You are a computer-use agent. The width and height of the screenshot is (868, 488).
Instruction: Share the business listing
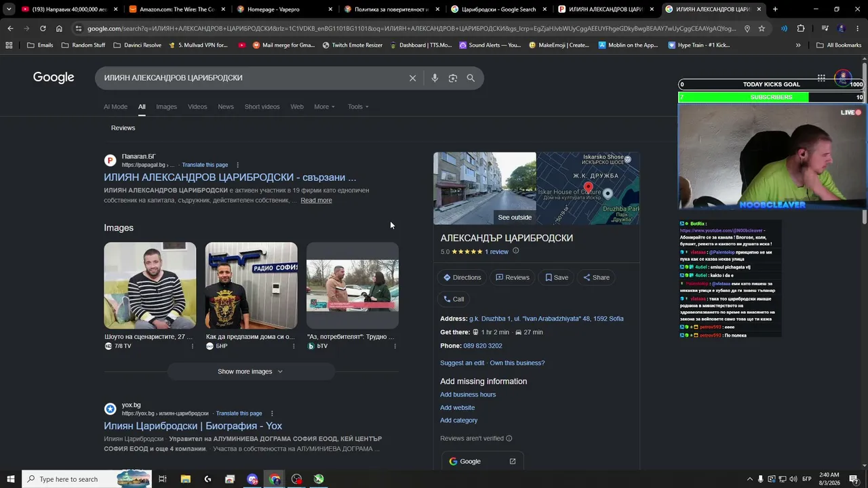tap(596, 277)
